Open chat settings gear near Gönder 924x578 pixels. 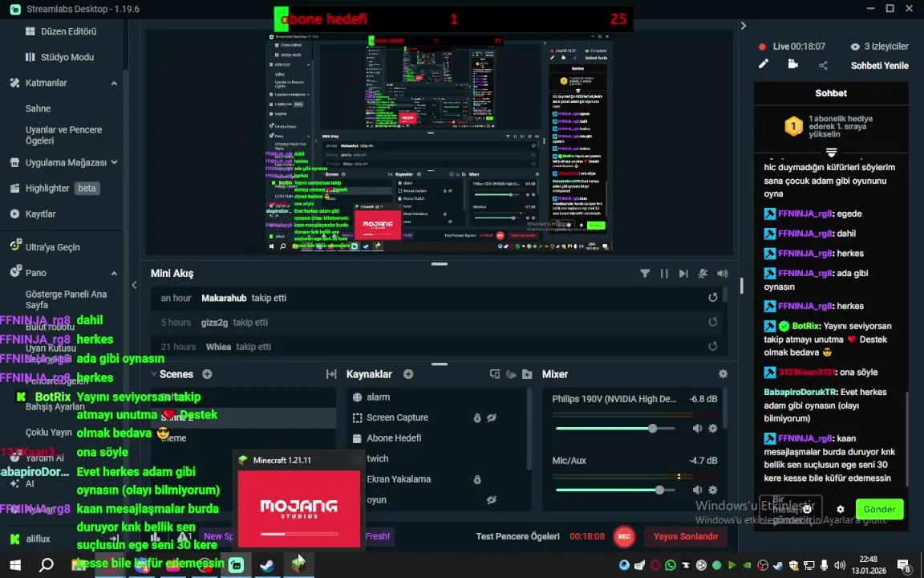[841, 509]
